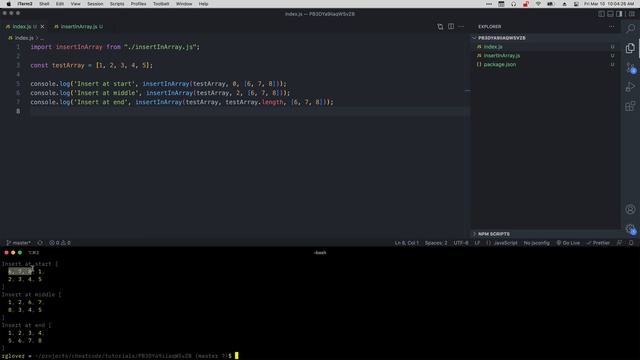Viewport: 640px width, 360px height.
Task: Click the JS file icon on index.js tab
Action: pyautogui.click(x=8, y=27)
